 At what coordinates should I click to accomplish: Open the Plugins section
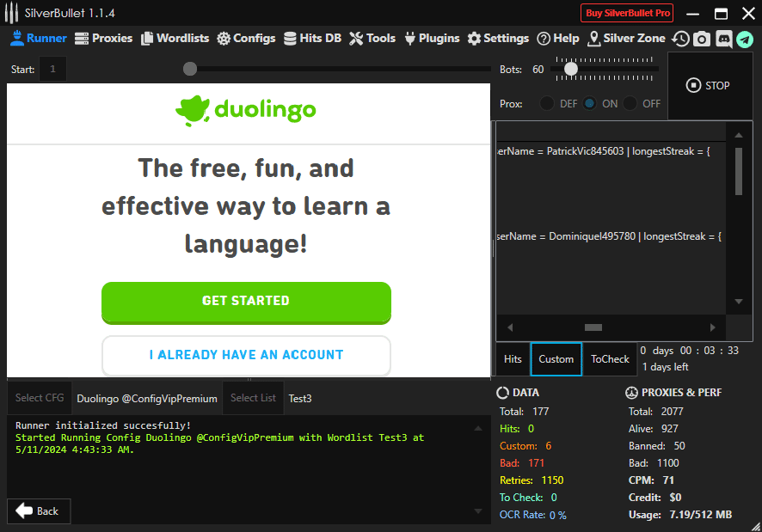click(432, 39)
